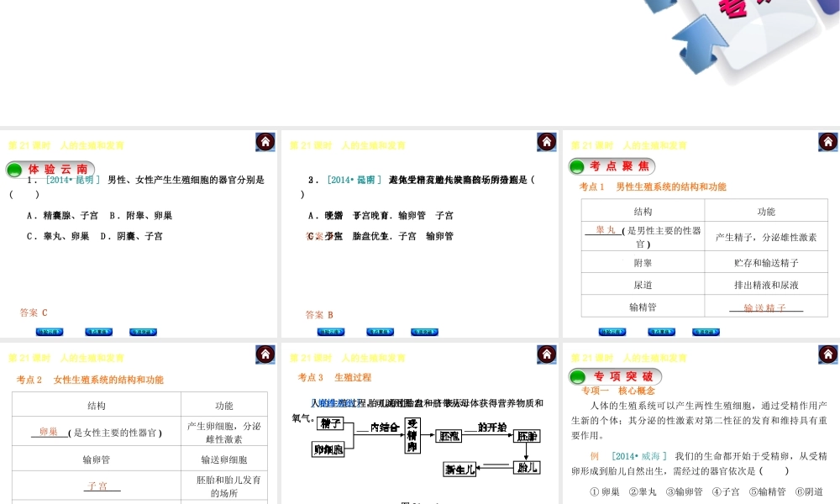This screenshot has width=840, height=504.
Task: Click the underlined 卵巢 answer in the female table
Action: pyautogui.click(x=48, y=431)
